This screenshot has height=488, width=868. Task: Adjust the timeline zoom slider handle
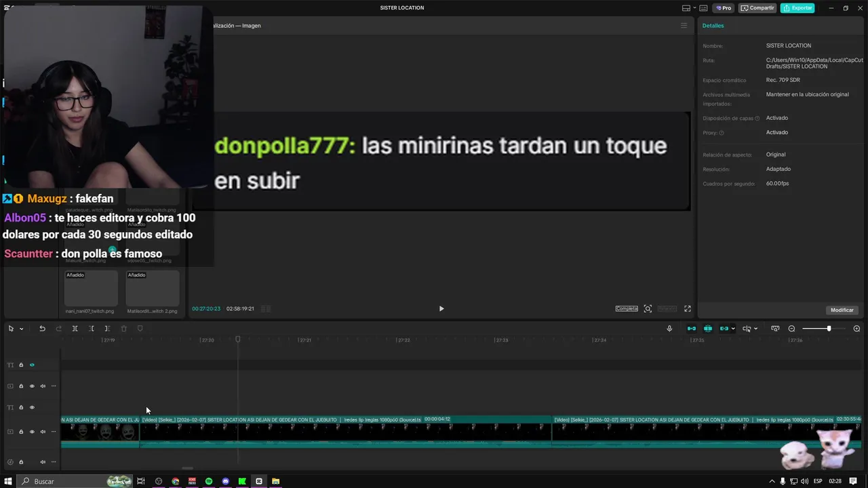pyautogui.click(x=829, y=329)
